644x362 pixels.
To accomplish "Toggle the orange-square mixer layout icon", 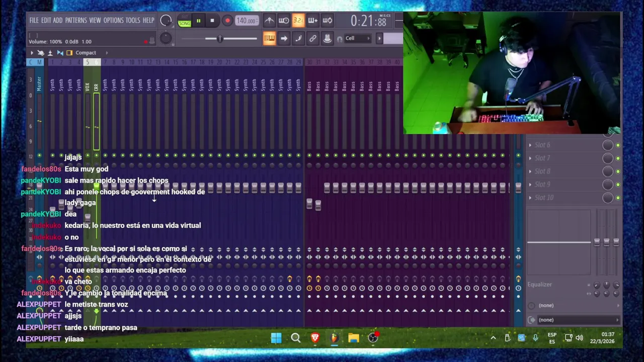I will coord(69,53).
